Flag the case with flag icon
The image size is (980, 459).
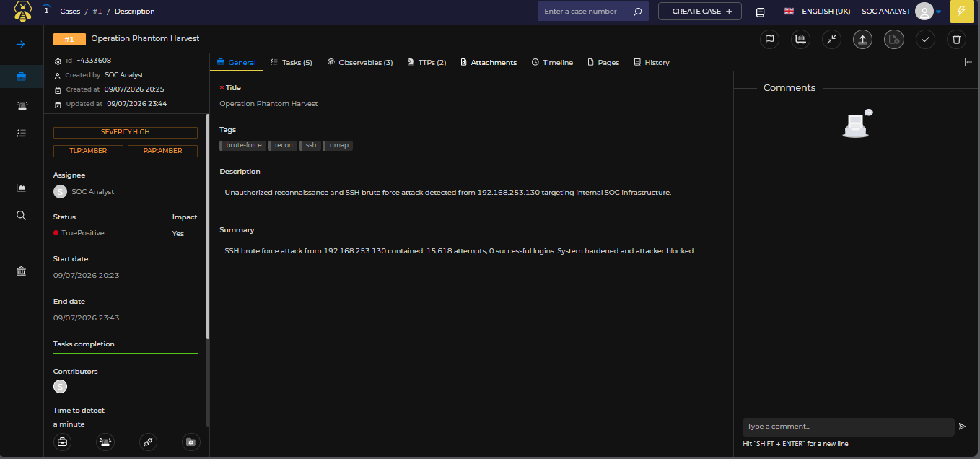[x=769, y=40]
